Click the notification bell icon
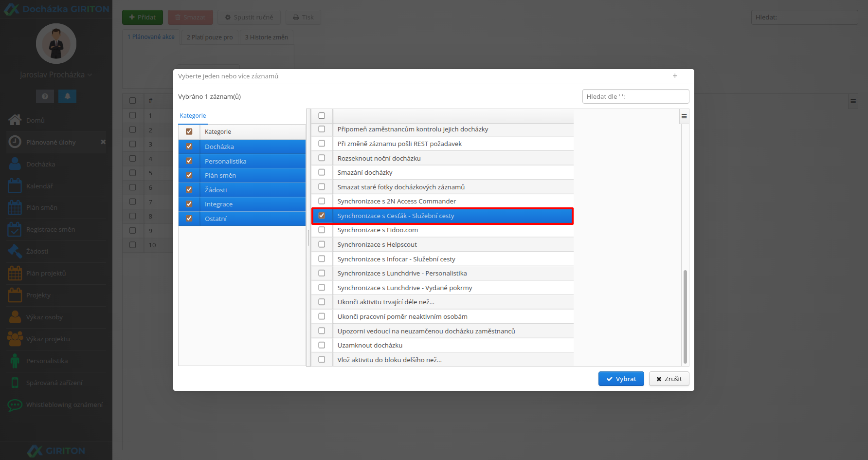 [x=67, y=96]
